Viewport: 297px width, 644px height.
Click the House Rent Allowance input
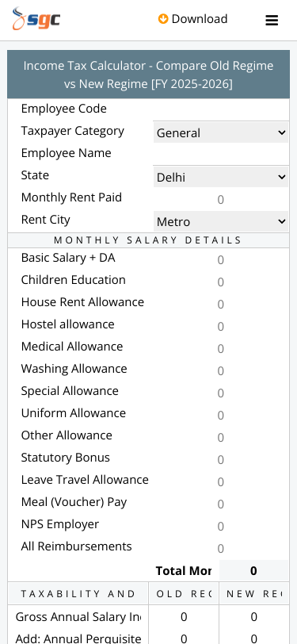221,304
